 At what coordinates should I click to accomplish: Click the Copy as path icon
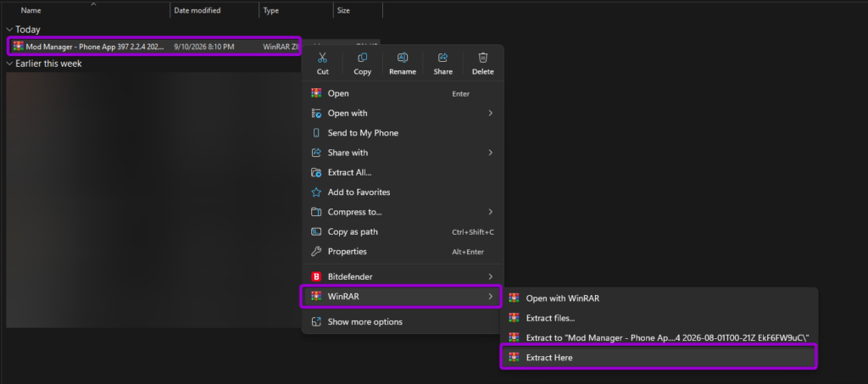(317, 231)
